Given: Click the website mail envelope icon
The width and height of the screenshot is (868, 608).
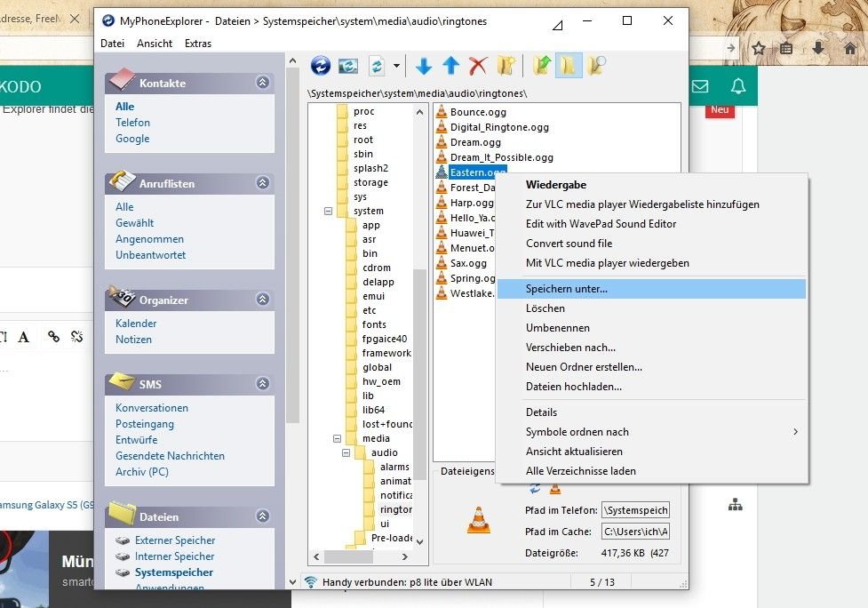Looking at the screenshot, I should click(700, 86).
